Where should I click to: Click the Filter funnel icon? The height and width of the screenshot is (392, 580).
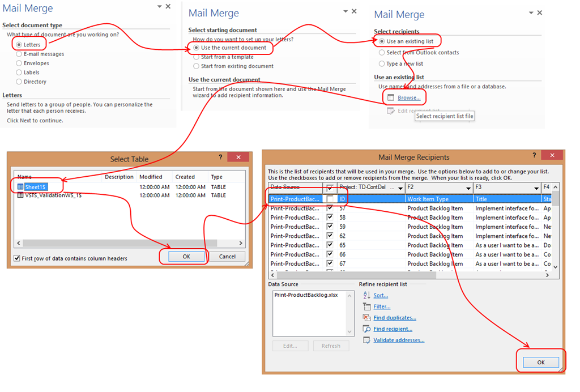tap(366, 306)
